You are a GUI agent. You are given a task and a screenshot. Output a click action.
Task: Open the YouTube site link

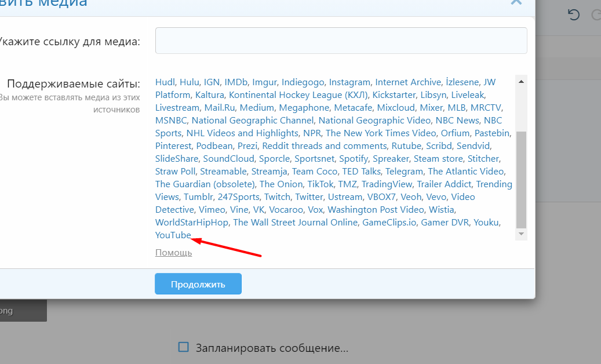pyautogui.click(x=173, y=235)
